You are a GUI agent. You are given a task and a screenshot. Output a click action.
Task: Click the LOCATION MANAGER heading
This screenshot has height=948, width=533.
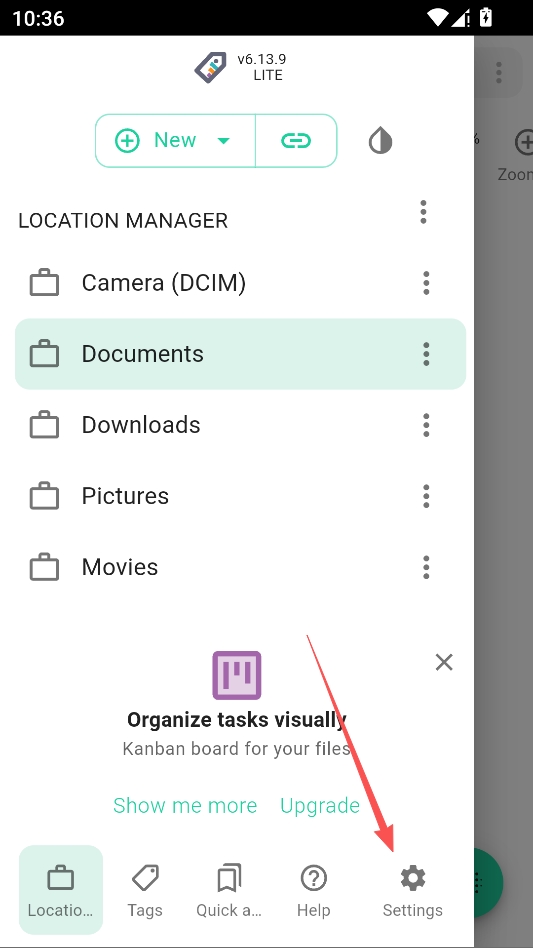click(123, 221)
